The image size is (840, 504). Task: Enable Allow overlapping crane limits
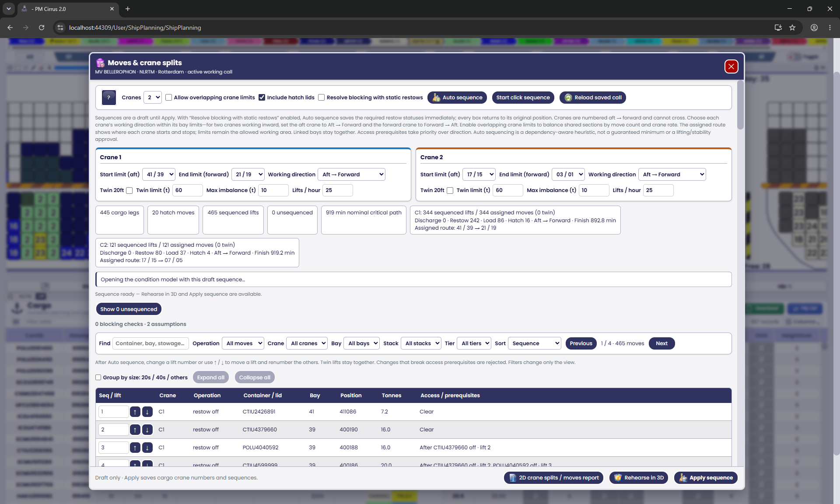click(168, 98)
